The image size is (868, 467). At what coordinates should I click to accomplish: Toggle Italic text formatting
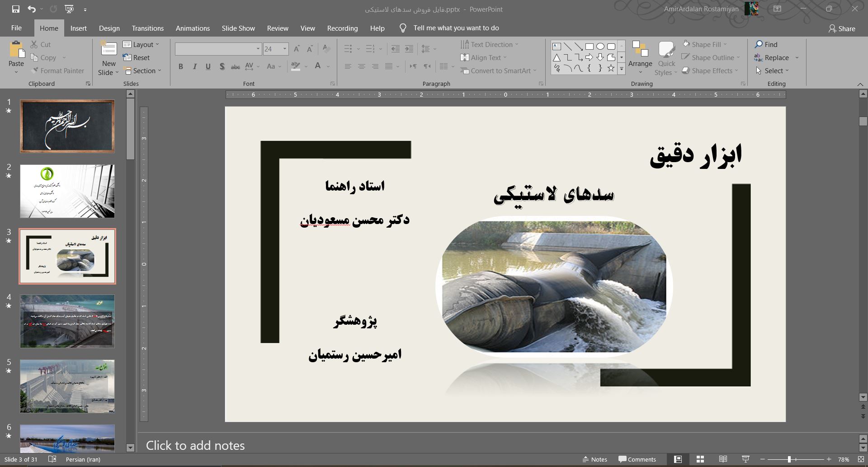(194, 67)
